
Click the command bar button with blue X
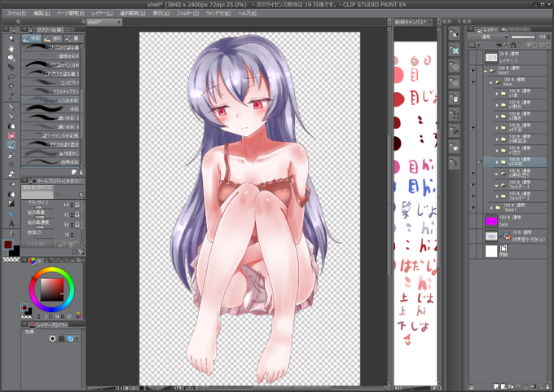pos(455,51)
